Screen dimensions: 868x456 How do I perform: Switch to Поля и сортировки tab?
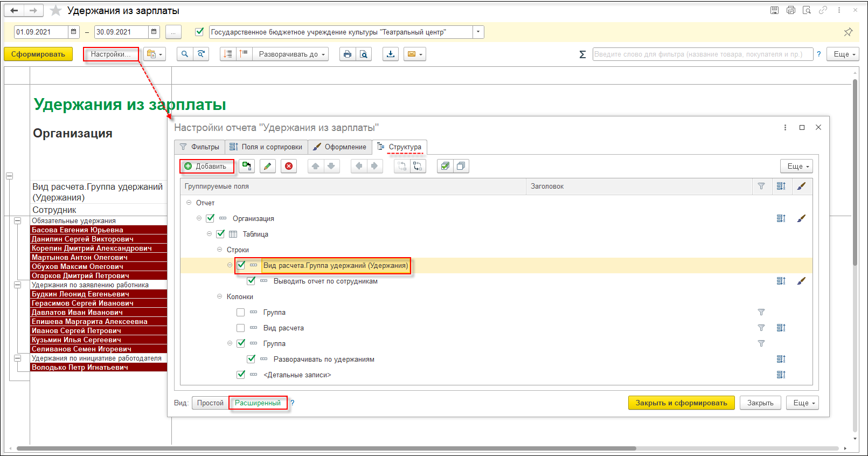point(267,147)
